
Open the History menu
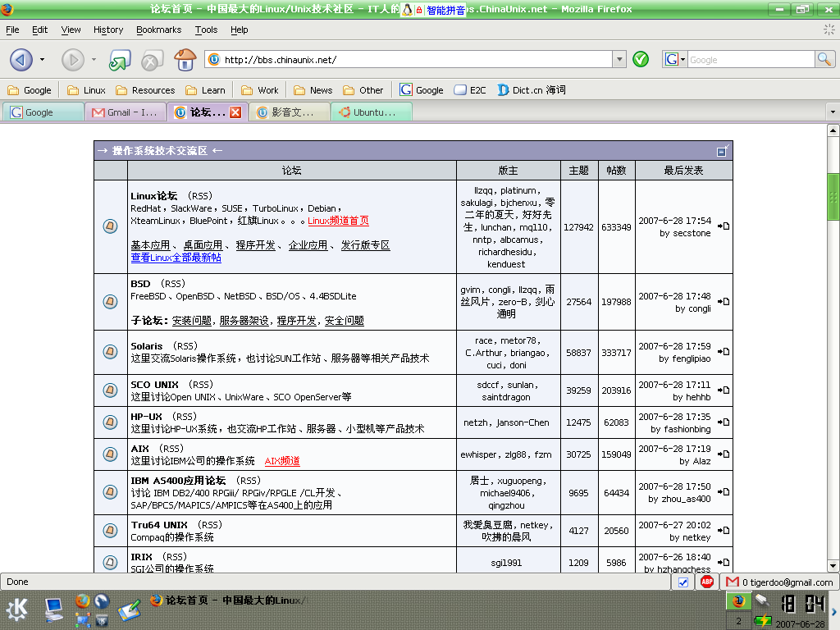tap(108, 30)
